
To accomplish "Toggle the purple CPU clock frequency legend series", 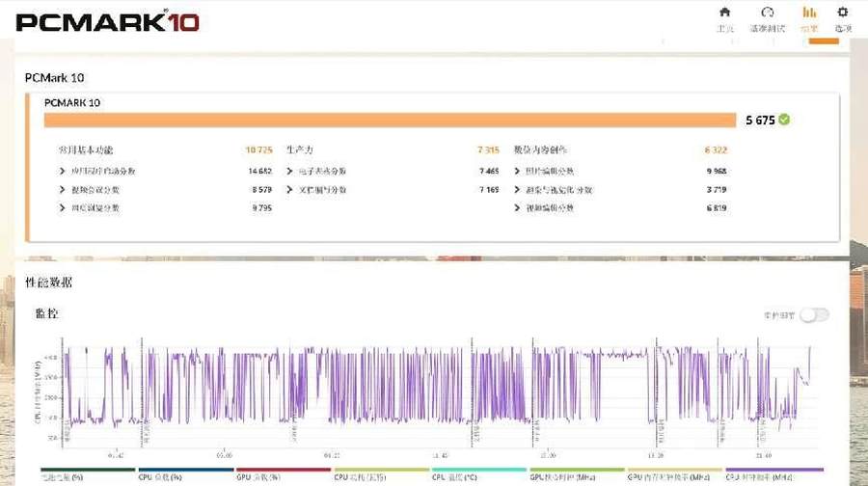I will [x=774, y=474].
